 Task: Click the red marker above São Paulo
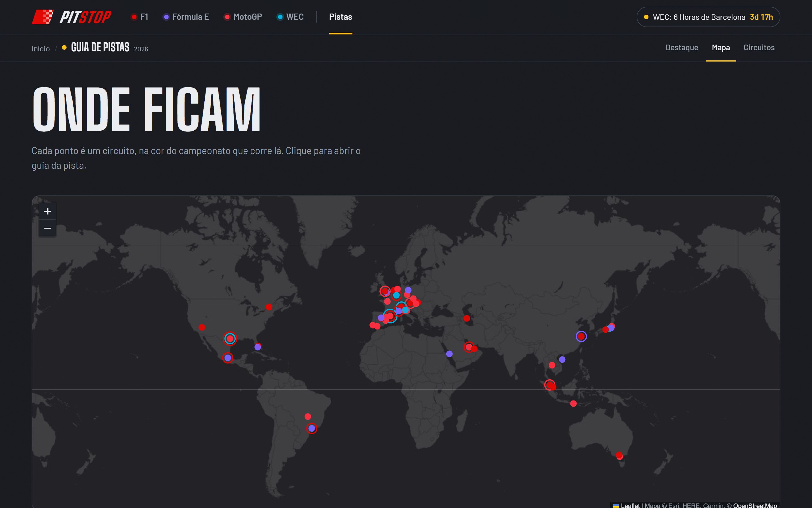308,417
